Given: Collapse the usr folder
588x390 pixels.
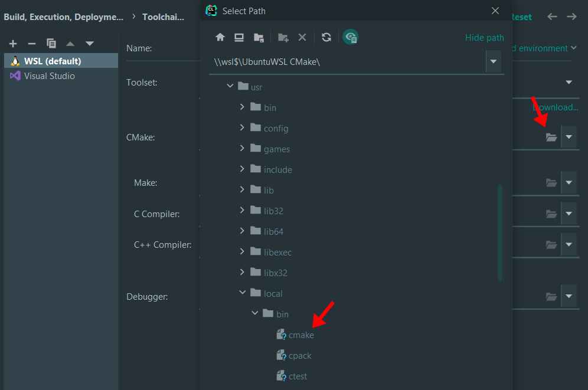Looking at the screenshot, I should pos(230,86).
